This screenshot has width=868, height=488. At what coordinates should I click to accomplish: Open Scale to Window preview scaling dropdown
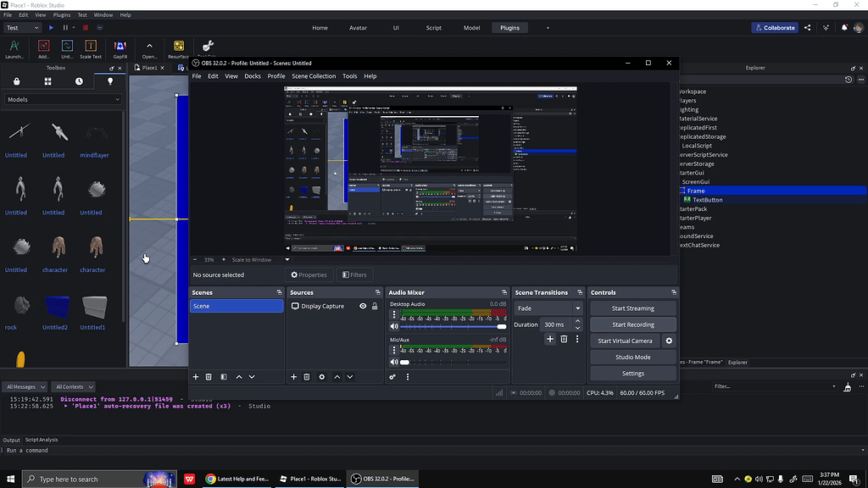287,259
